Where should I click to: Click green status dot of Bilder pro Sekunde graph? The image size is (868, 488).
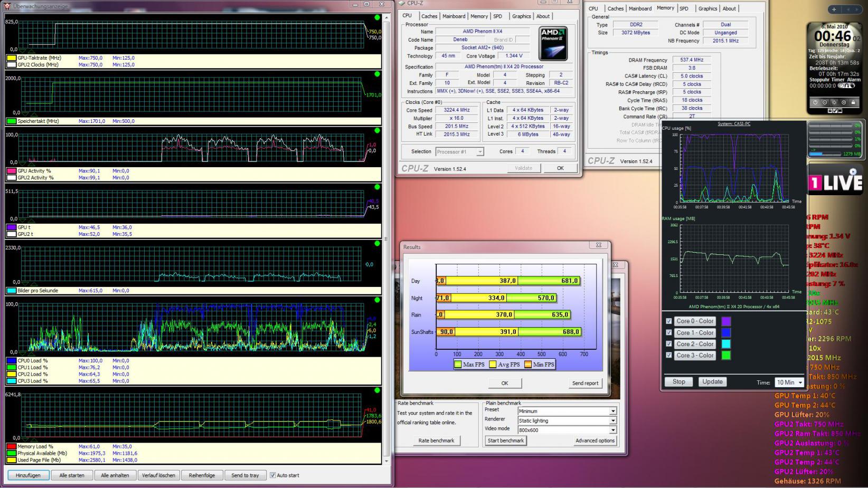click(377, 243)
